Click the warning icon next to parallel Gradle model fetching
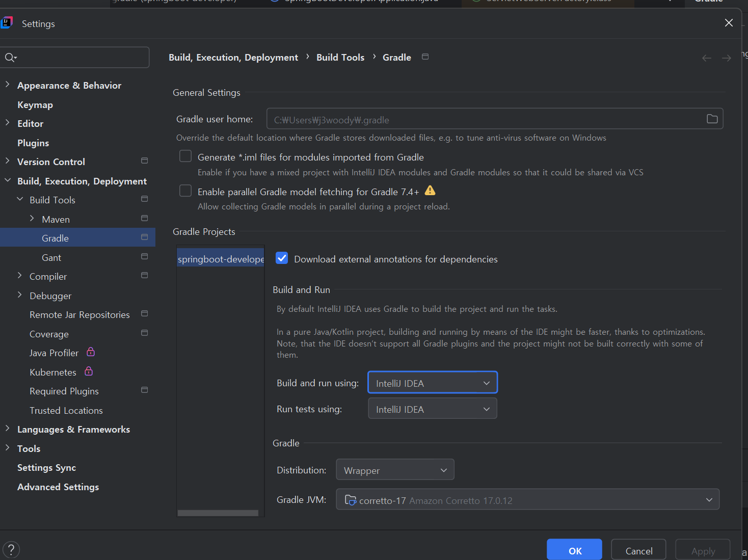Image resolution: width=748 pixels, height=560 pixels. pos(430,191)
